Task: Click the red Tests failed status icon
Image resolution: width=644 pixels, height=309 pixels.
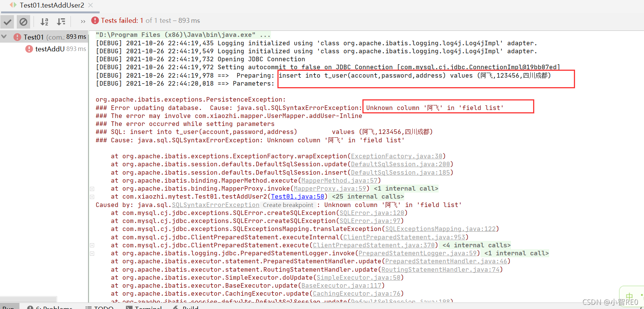Action: (95, 21)
